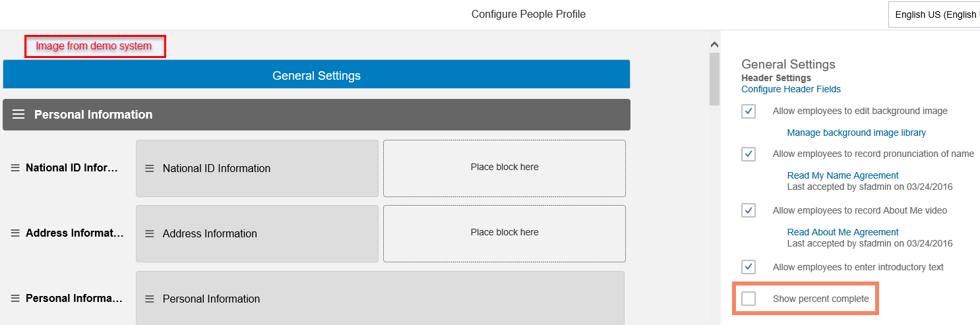
Task: Click drag handle beside National ID Infor… row label
Action: [15, 168]
